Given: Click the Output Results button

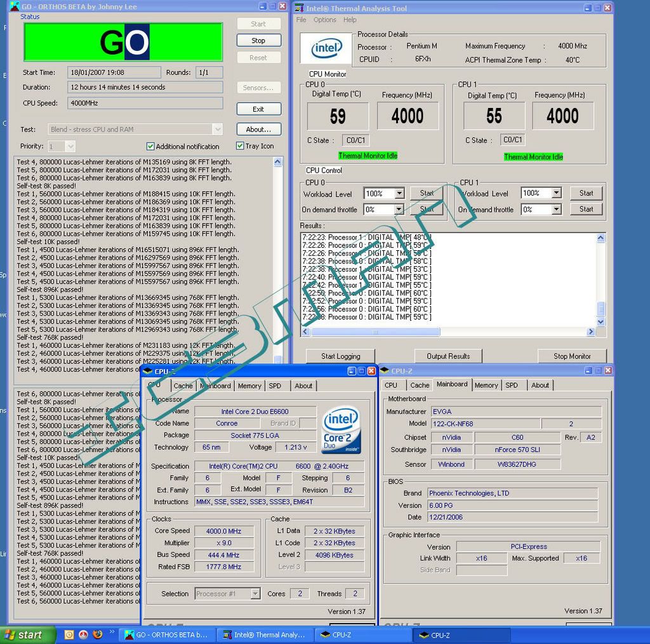Looking at the screenshot, I should pos(448,356).
